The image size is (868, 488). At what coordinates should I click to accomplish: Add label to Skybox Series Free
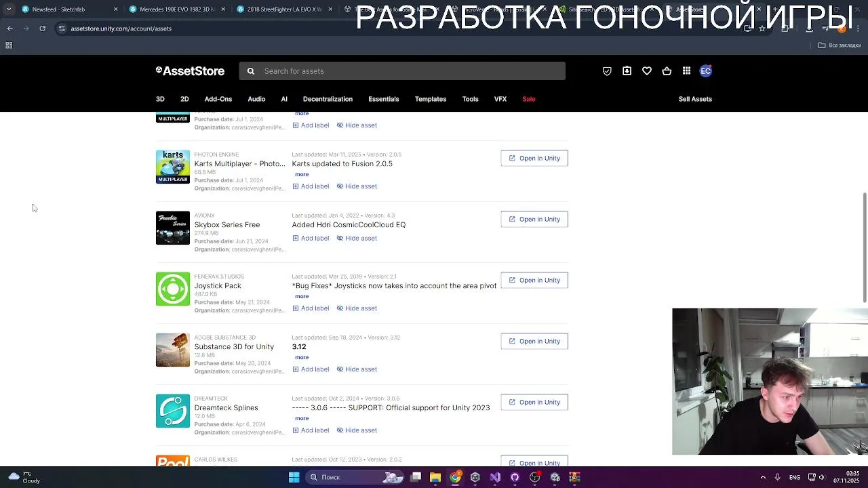pyautogui.click(x=311, y=239)
